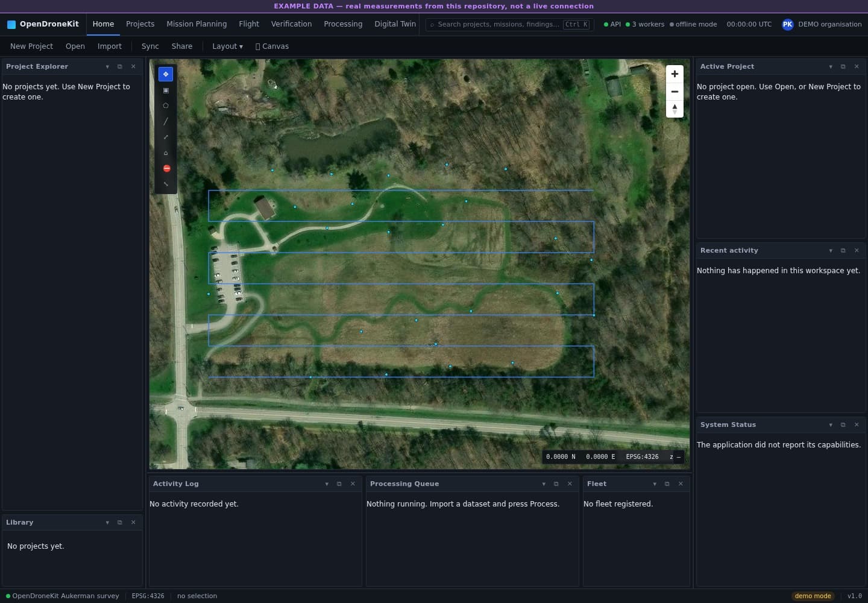Switch to the Mission Planning tab
The image size is (868, 603).
(x=197, y=24)
